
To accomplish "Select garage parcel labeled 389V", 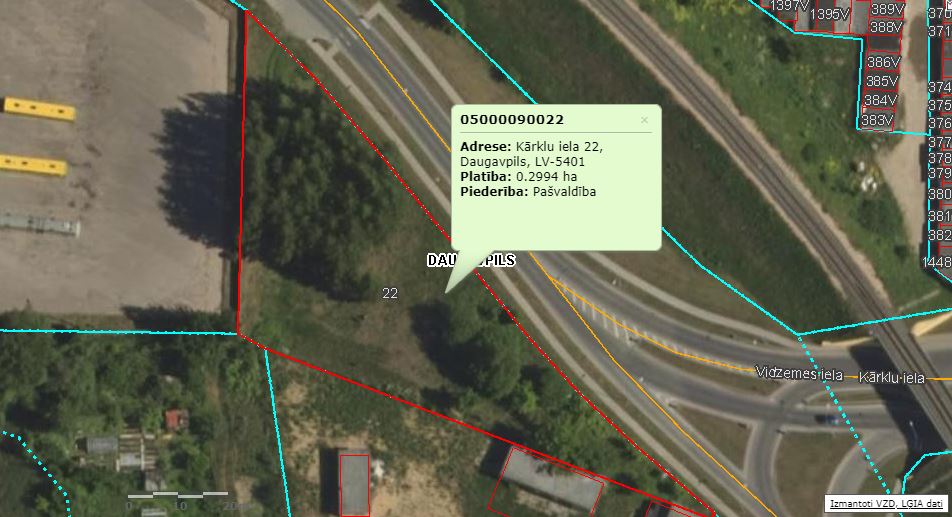I will click(888, 9).
